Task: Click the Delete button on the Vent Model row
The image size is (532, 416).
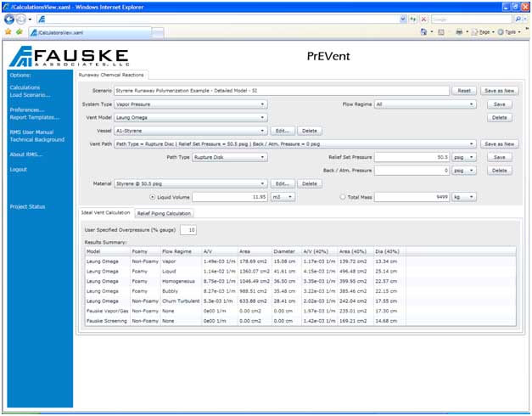Action: coord(500,117)
